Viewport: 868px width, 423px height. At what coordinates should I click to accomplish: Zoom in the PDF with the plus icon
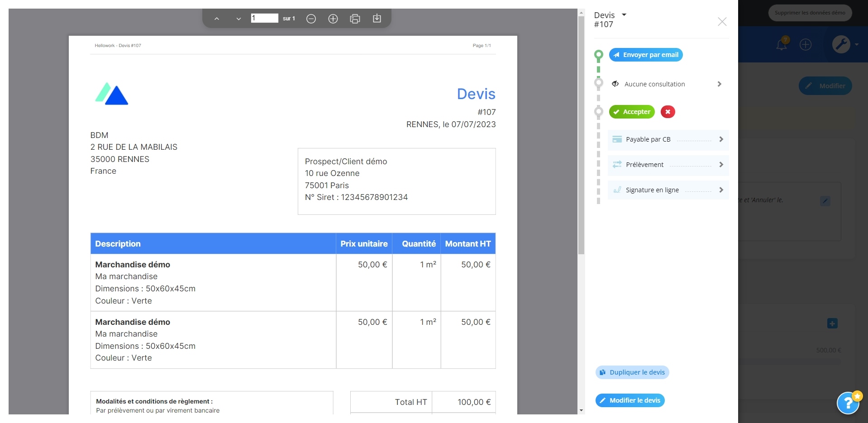click(x=333, y=19)
